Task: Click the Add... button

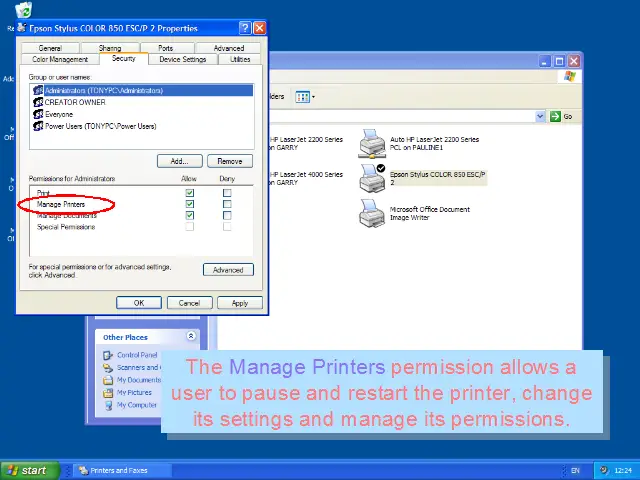Action: point(180,161)
